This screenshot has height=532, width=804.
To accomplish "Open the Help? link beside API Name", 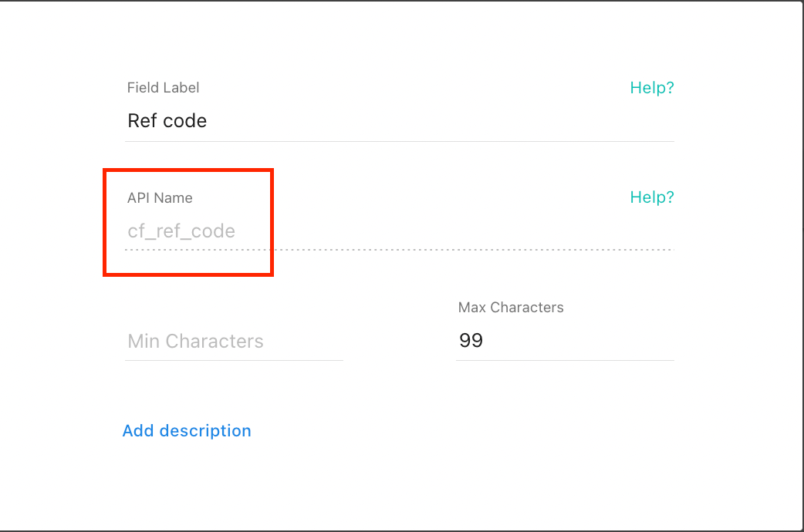I will tap(652, 197).
